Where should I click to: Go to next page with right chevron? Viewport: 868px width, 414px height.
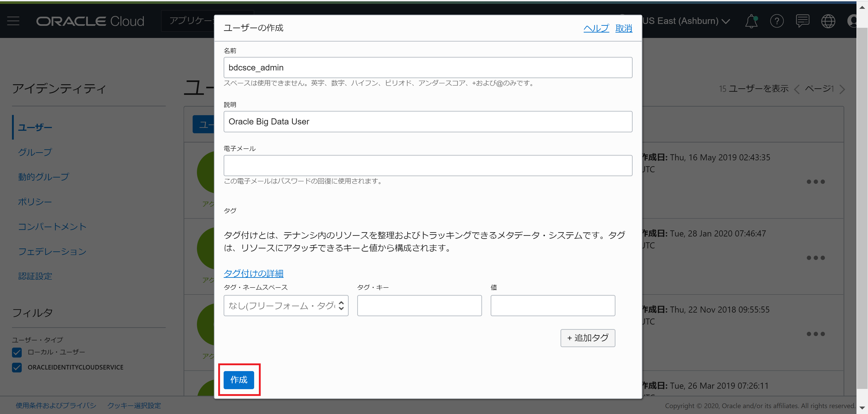click(x=842, y=89)
